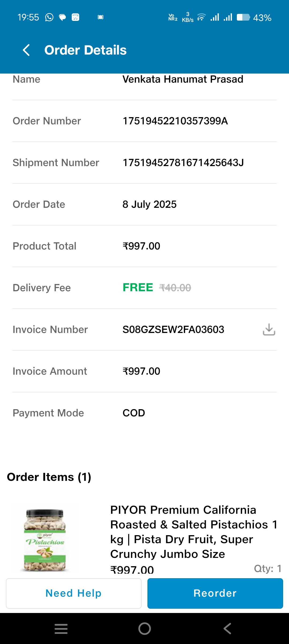Viewport: 289px width, 644px height.
Task: Select the order number 17519452210357399A
Action: pyautogui.click(x=175, y=121)
